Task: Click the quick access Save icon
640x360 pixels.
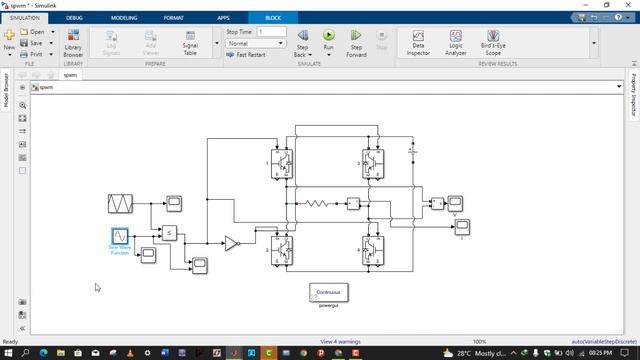Action: [581, 18]
